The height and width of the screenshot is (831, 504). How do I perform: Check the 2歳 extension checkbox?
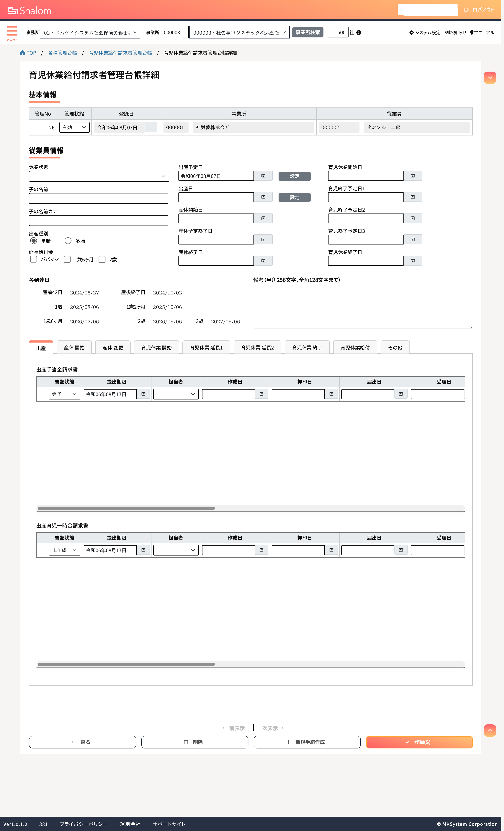tap(102, 259)
